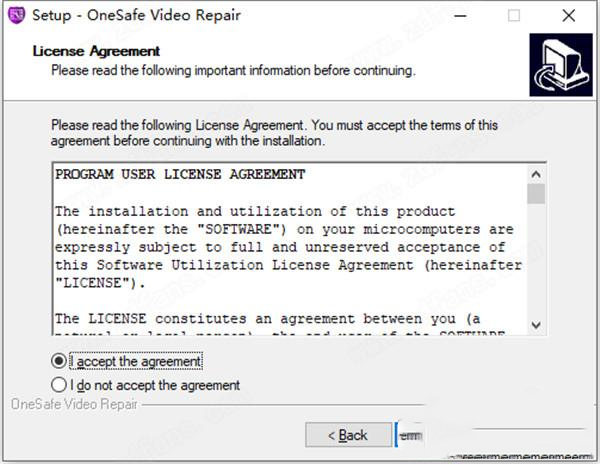Viewport: 600px width, 464px height.
Task: Select the 'I accept the agreement' radio circle
Action: pyautogui.click(x=59, y=361)
